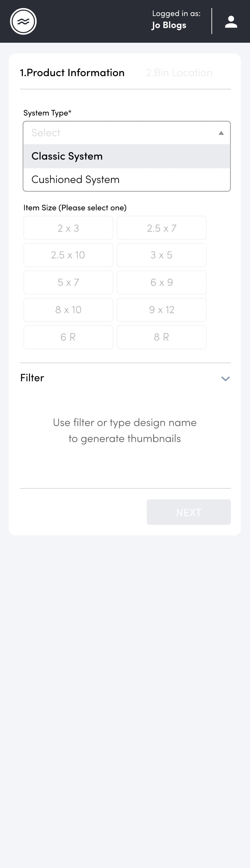Screen dimensions: 250x868
Task: Click the NEXT button
Action: 188,512
